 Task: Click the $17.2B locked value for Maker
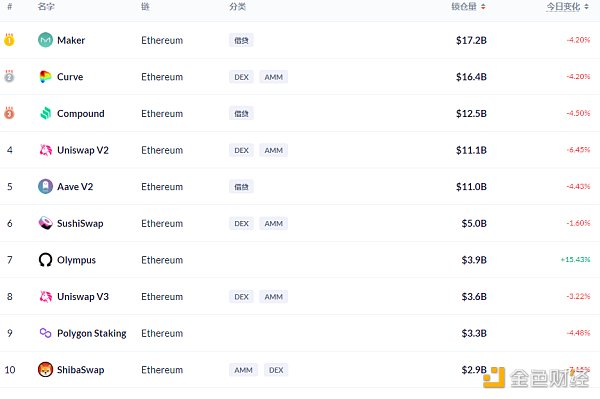pos(471,40)
